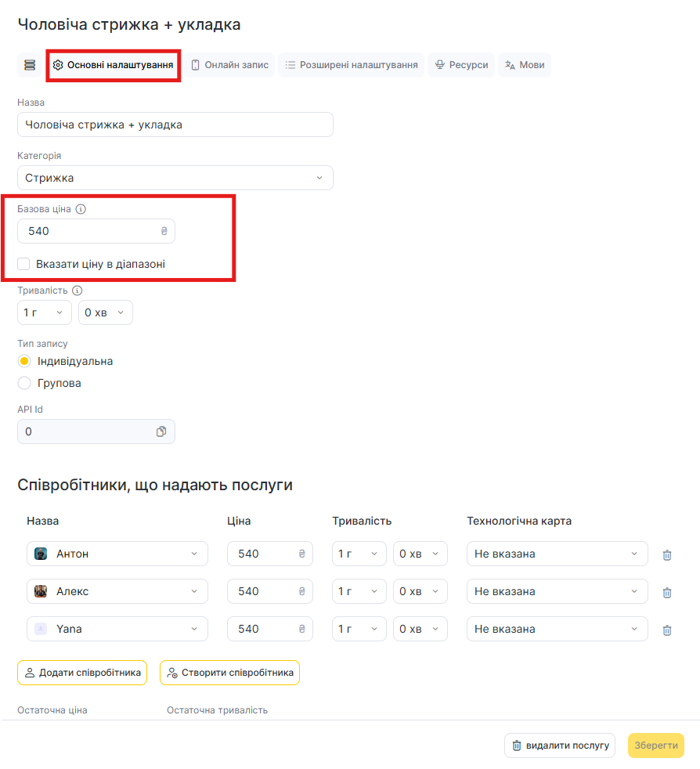The image size is (700, 769).
Task: Copy the API Id value using copy icon
Action: [161, 431]
